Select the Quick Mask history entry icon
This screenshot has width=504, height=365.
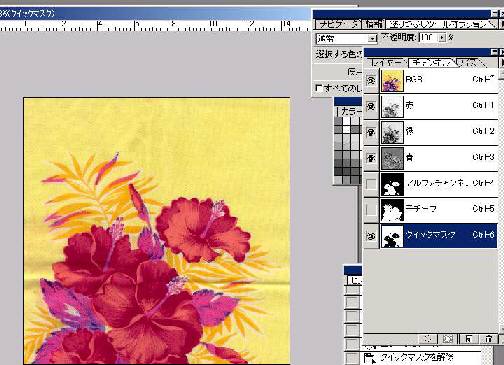(x=369, y=359)
